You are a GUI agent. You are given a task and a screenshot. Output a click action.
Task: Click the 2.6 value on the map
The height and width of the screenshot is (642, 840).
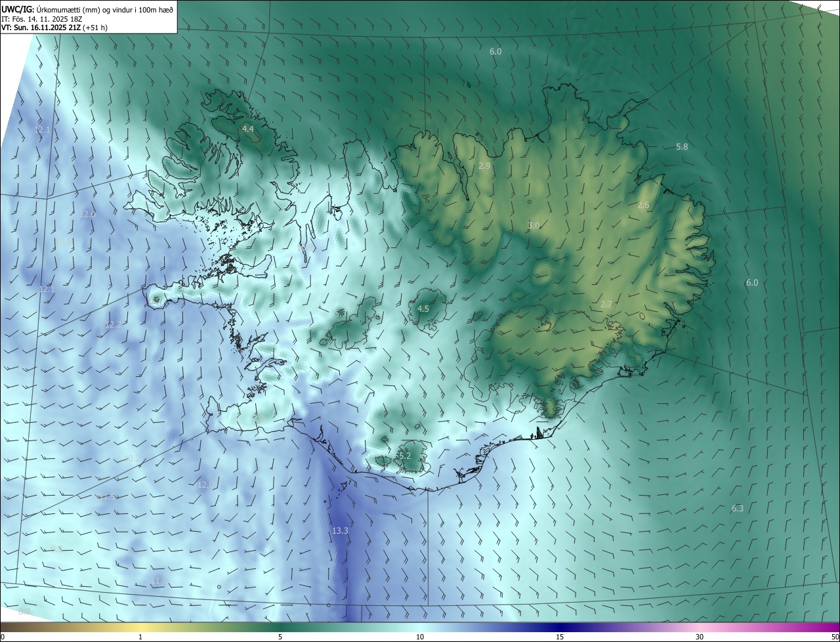click(643, 205)
